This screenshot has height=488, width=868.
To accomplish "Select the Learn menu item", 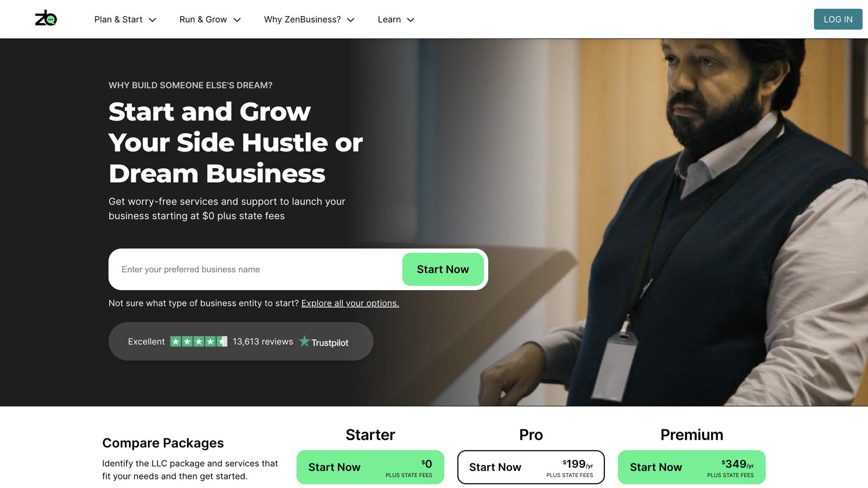I will click(389, 19).
